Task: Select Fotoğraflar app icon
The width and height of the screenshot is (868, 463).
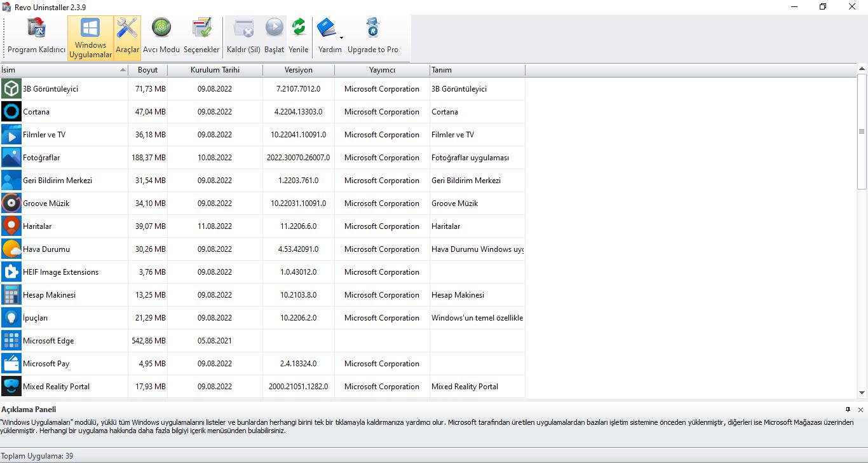Action: (x=11, y=158)
